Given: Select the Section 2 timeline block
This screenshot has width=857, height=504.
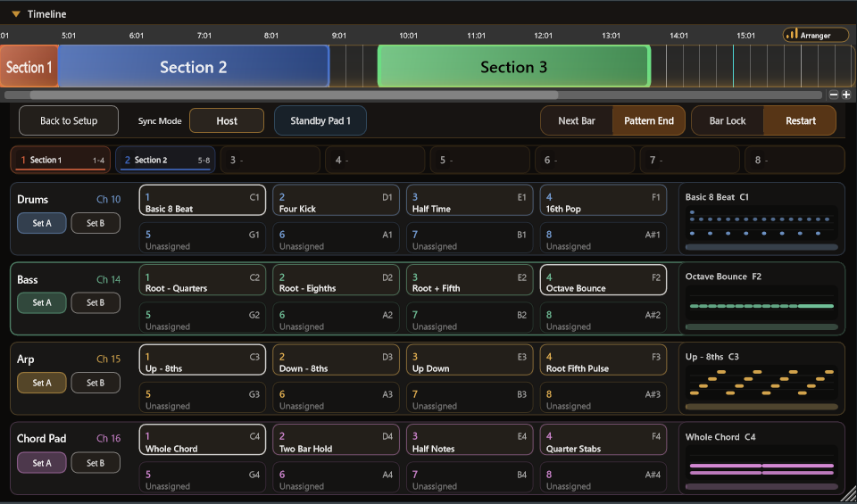Looking at the screenshot, I should [x=194, y=67].
